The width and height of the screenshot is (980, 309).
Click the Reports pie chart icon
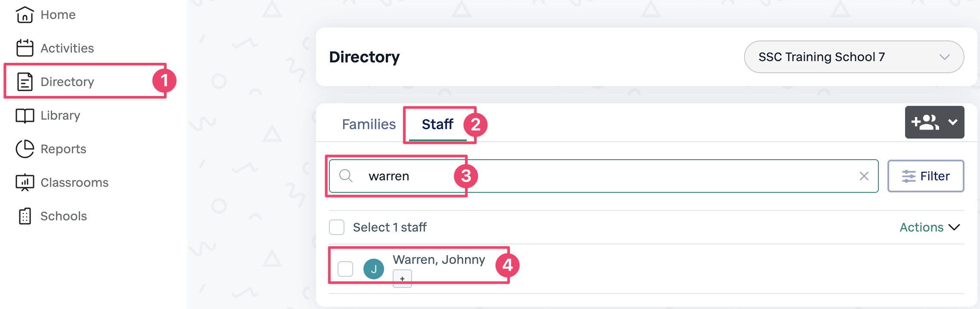(x=25, y=149)
